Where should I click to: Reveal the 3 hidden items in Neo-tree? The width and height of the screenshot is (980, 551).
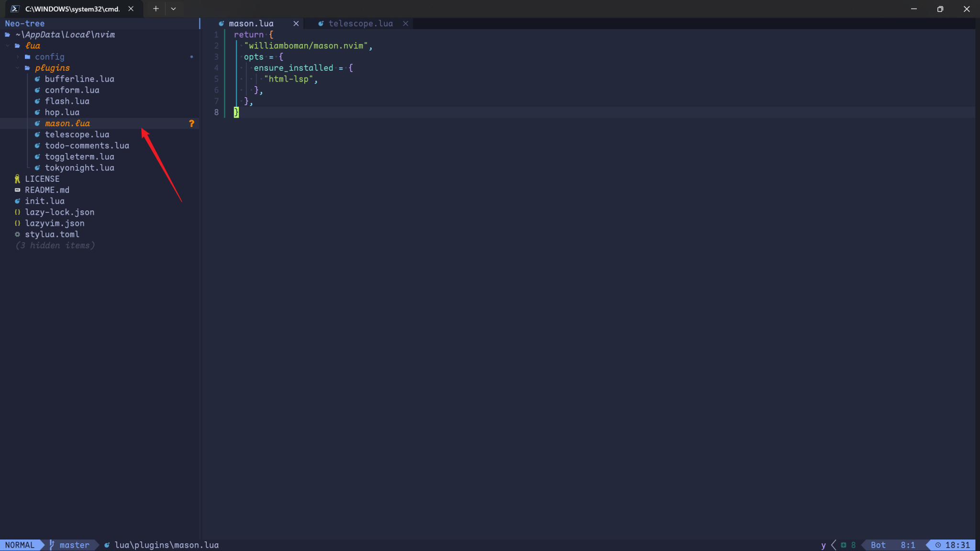click(x=55, y=245)
